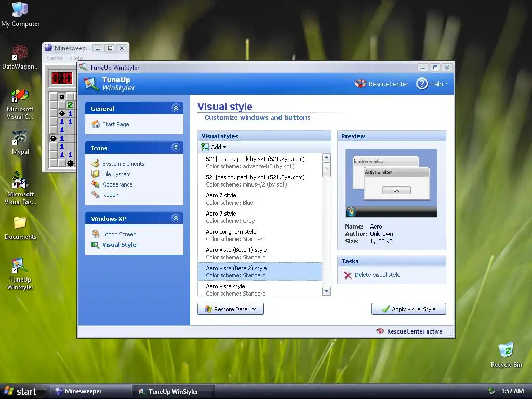Launch Microsoft Visual C++ desktop shortcut
Screen dimensions: 532x399
click(20, 105)
